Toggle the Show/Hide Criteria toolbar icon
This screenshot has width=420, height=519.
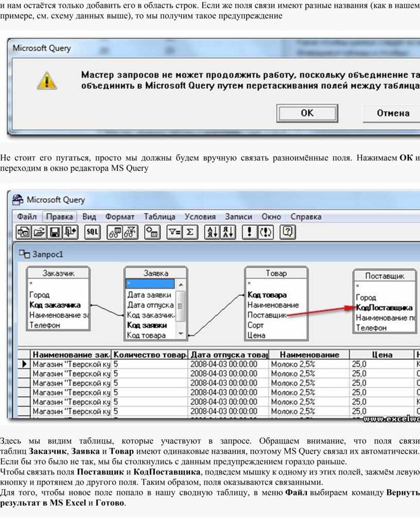(x=130, y=232)
